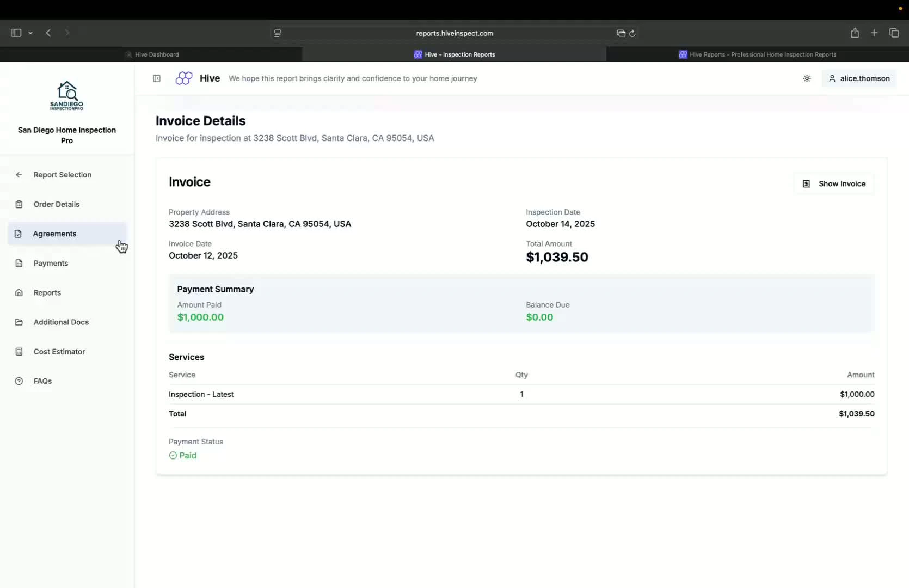Click the Agreements document icon
909x588 pixels.
18,234
